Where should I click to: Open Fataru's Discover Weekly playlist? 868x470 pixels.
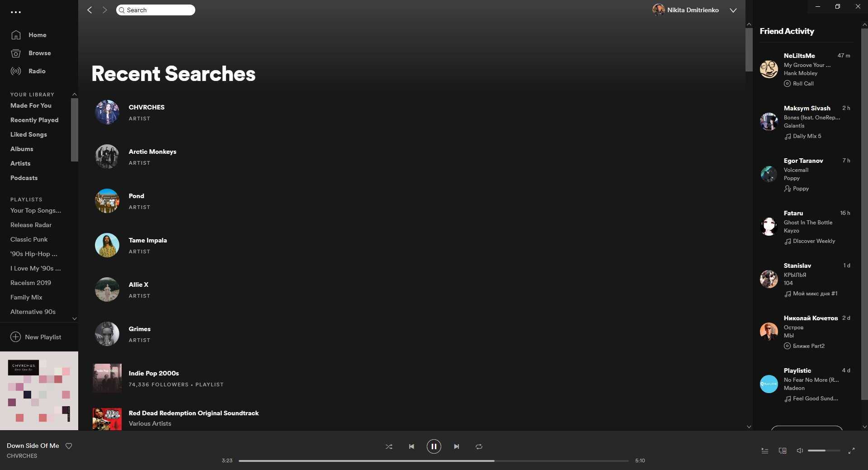pyautogui.click(x=814, y=241)
